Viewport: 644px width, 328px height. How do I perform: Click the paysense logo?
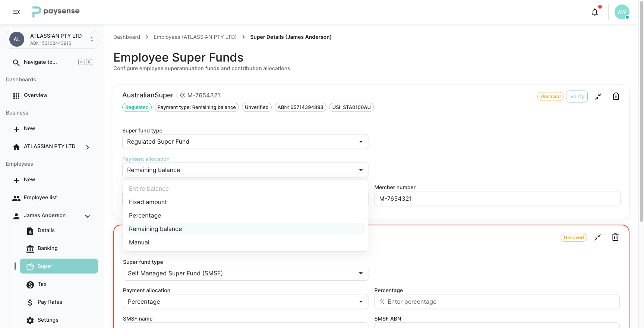click(56, 12)
